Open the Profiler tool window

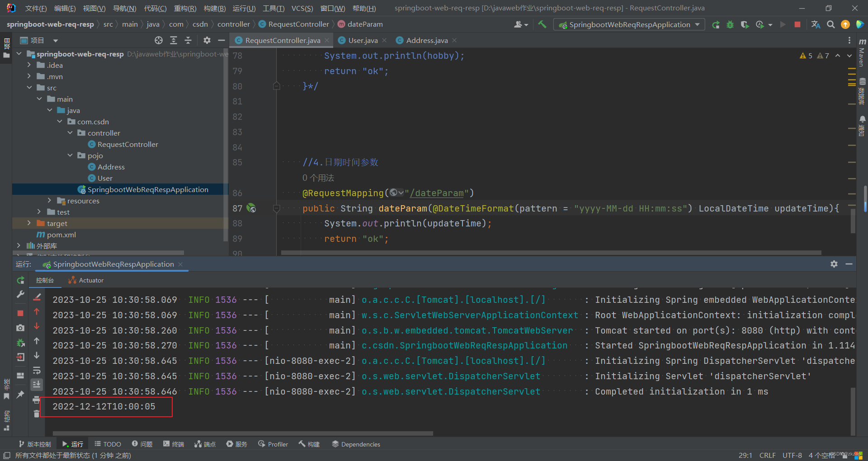pos(273,444)
